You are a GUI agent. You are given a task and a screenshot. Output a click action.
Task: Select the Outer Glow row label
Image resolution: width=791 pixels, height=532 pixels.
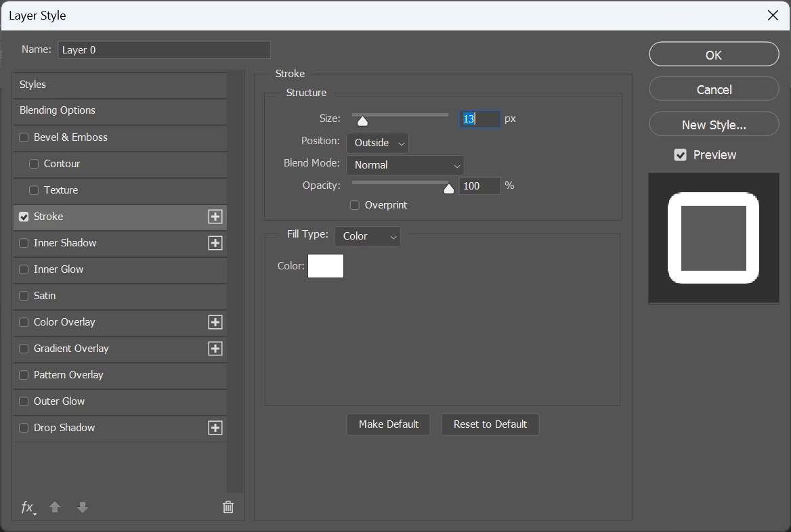click(59, 401)
